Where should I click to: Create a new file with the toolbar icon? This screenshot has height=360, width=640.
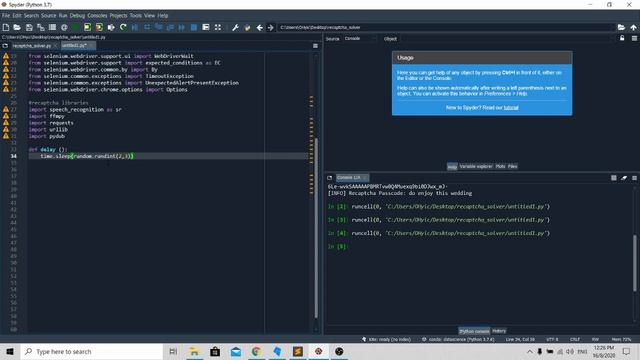[x=6, y=27]
